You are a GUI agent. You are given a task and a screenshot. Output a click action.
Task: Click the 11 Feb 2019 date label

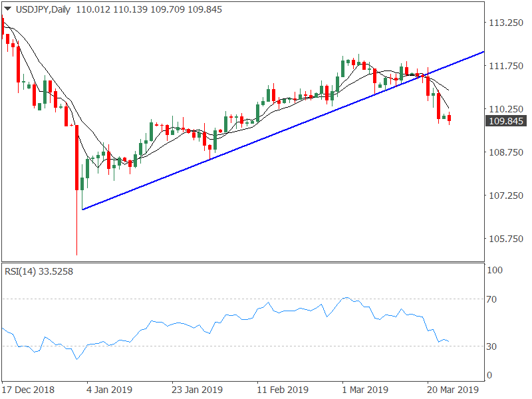(282, 389)
